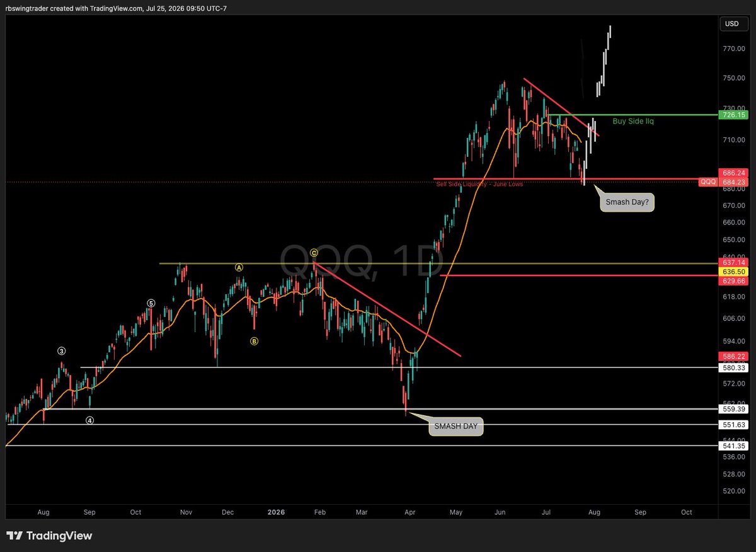This screenshot has width=756, height=552.
Task: Click 'Sell Side Liquidity - June Lows' label
Action: (479, 183)
